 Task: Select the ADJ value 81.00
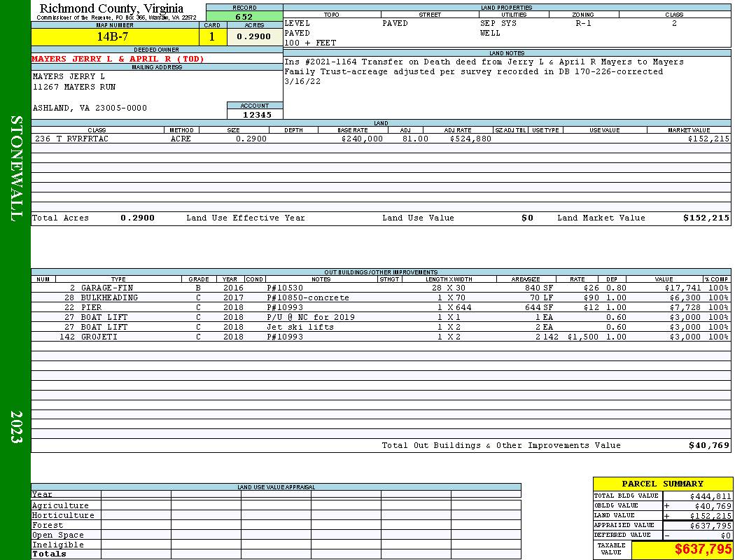(415, 139)
